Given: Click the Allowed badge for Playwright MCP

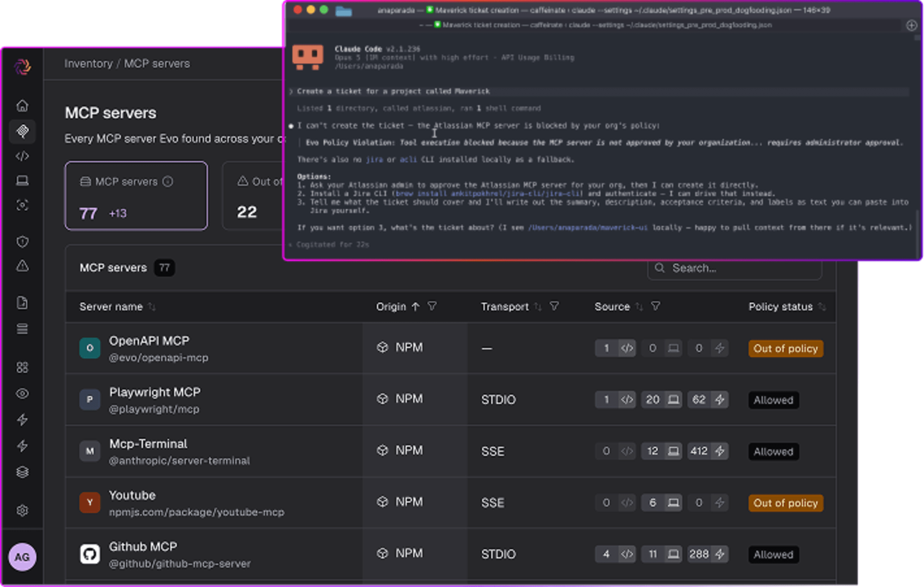Looking at the screenshot, I should (x=773, y=400).
